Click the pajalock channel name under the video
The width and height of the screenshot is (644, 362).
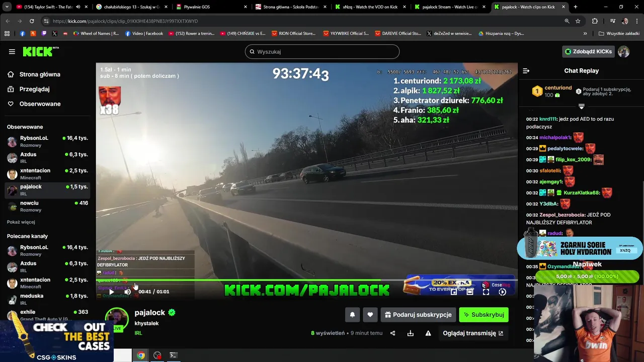point(150,313)
